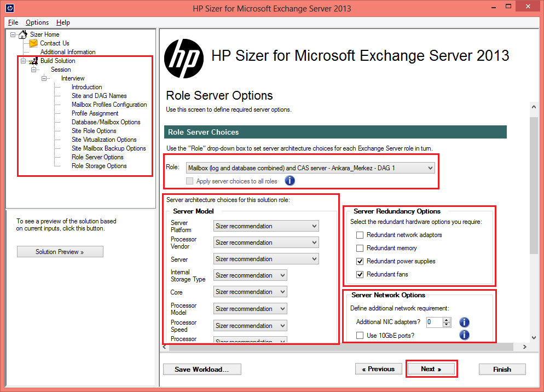Collapse the Session tree node
The width and height of the screenshot is (544, 392).
33,70
